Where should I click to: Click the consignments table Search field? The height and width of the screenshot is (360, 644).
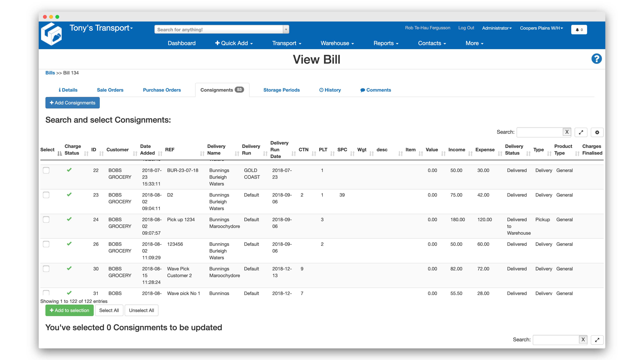click(540, 132)
